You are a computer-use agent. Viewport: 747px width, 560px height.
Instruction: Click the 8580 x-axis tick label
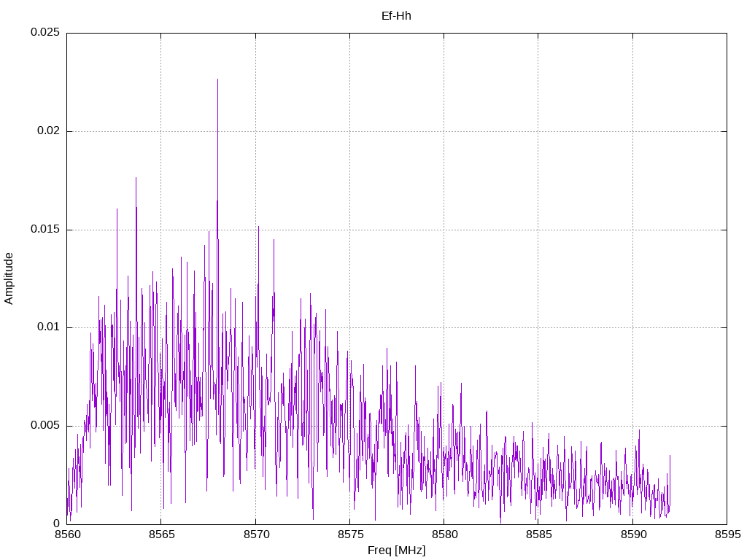[x=444, y=534]
